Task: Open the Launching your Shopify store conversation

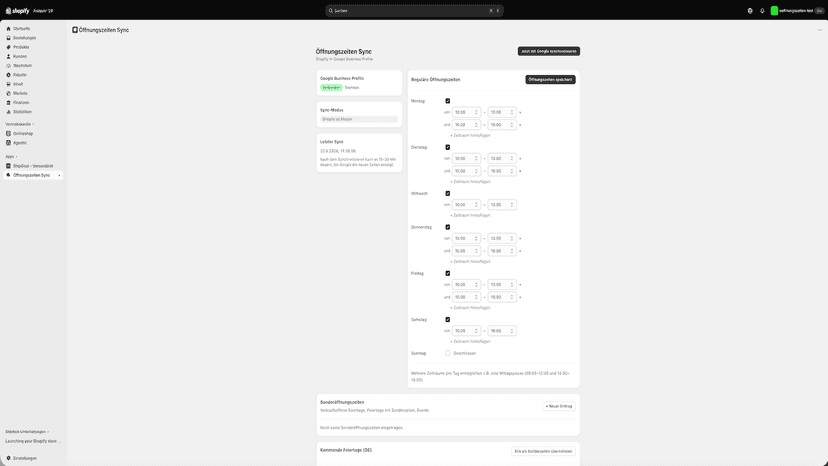Action: (33, 441)
